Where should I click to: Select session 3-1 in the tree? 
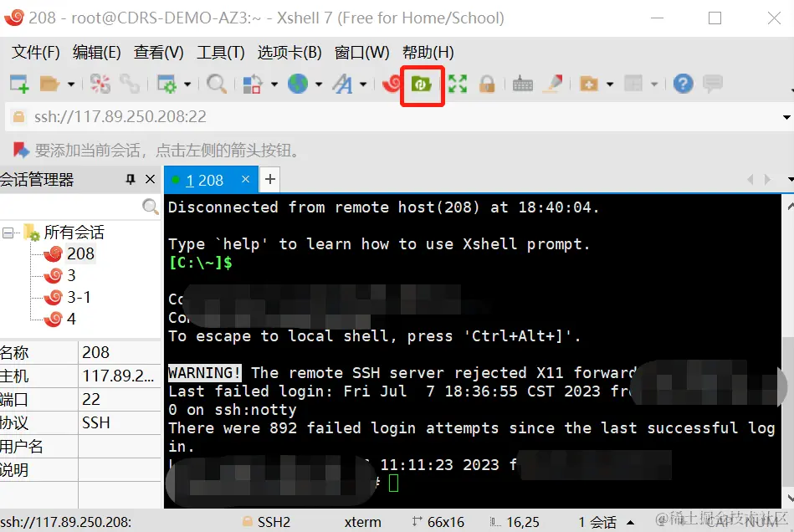click(79, 297)
